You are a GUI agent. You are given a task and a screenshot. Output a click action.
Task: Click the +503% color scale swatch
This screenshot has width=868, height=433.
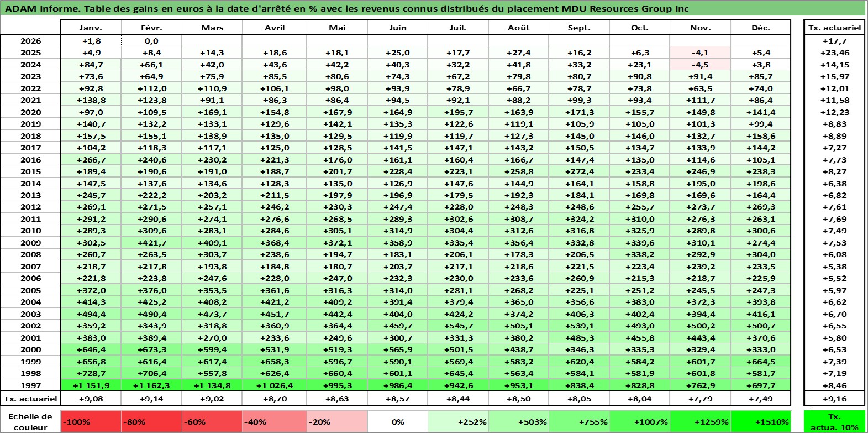click(519, 421)
